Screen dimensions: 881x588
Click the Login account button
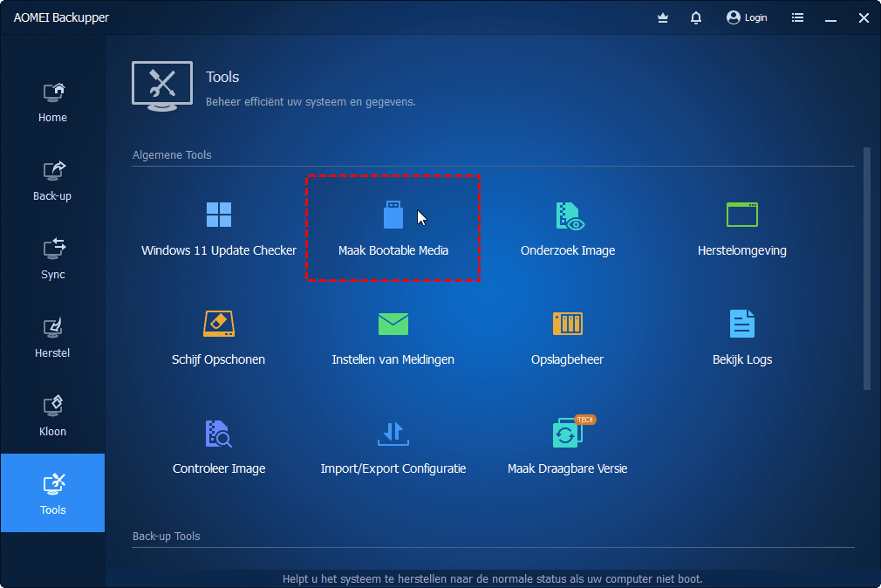point(747,18)
